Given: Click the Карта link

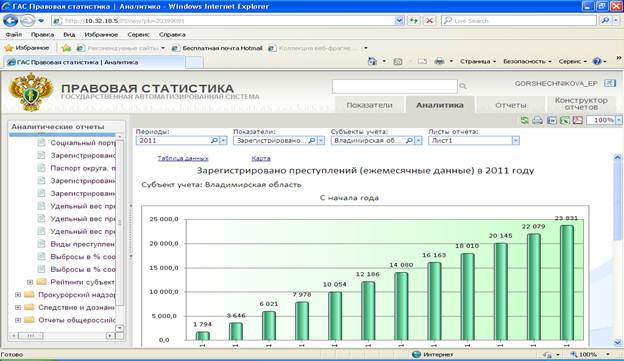Looking at the screenshot, I should [x=261, y=158].
